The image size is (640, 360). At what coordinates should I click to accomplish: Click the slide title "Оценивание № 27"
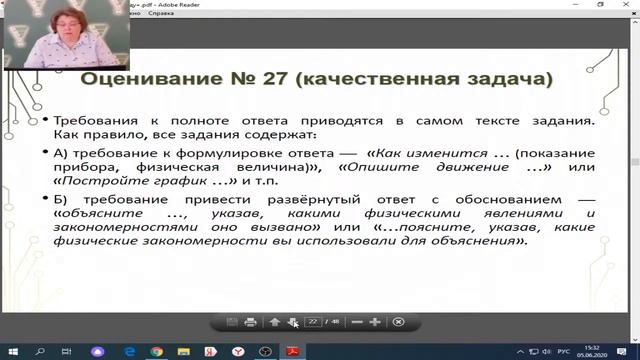(184, 78)
